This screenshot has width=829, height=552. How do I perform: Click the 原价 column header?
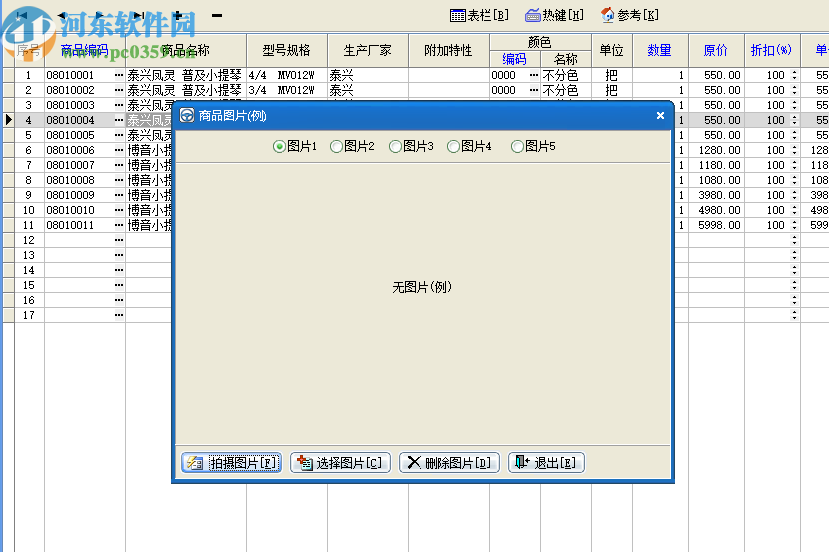click(716, 50)
